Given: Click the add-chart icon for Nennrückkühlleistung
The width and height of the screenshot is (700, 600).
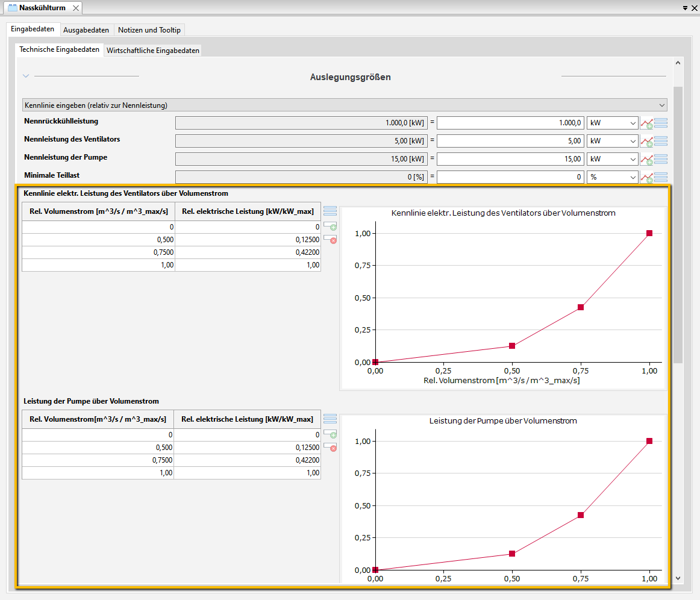Looking at the screenshot, I should coord(646,123).
